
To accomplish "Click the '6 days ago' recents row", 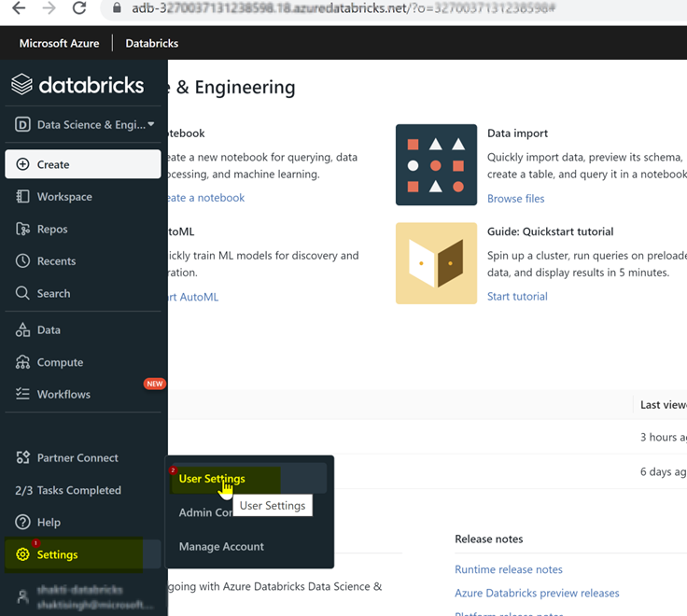I will (428, 471).
